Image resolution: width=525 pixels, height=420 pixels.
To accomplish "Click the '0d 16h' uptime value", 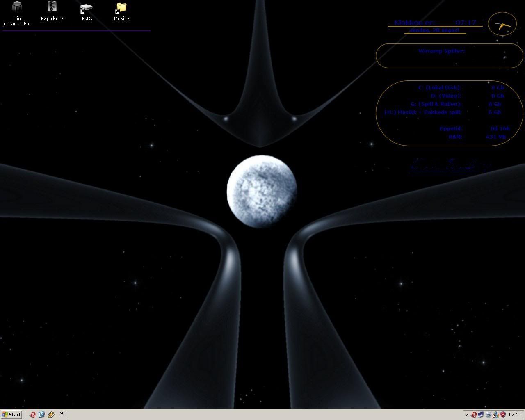I will (500, 128).
